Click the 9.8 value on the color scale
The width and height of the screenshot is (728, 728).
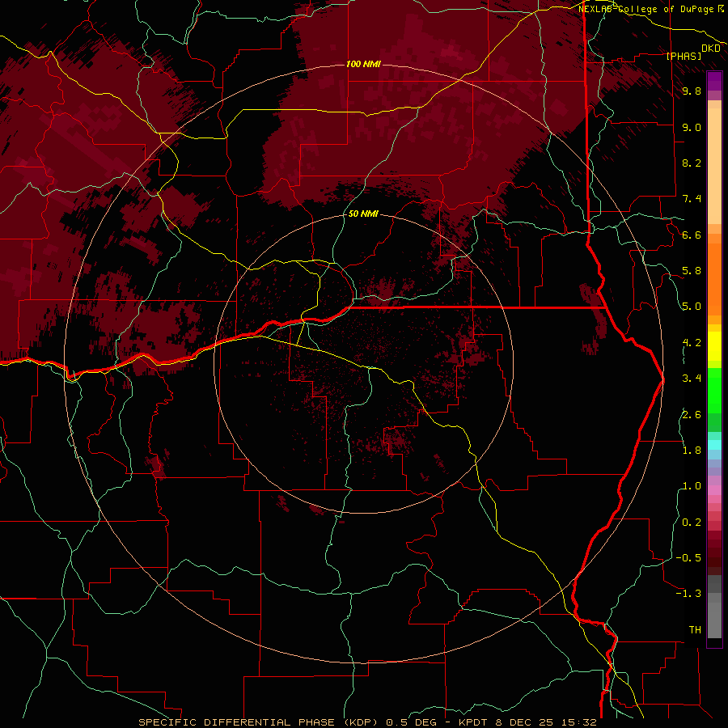[x=692, y=91]
